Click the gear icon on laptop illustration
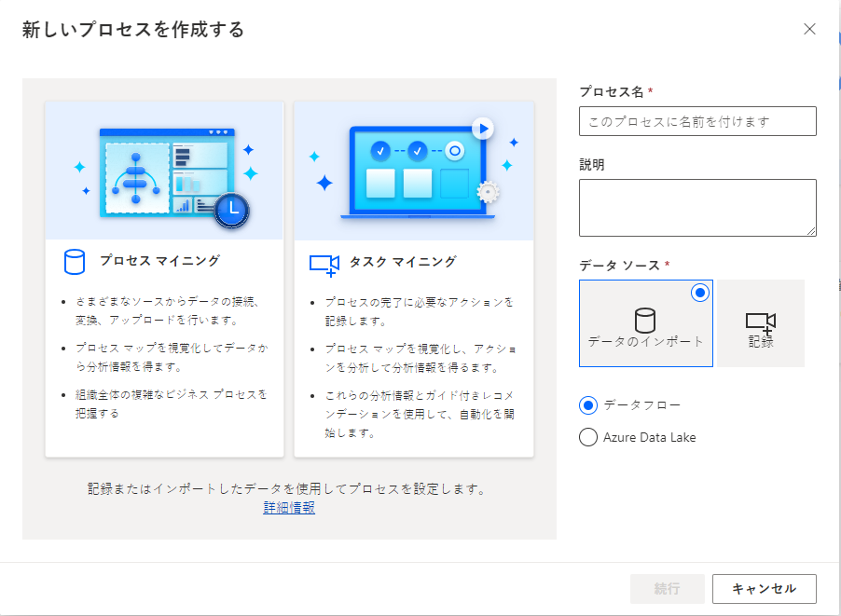841x616 pixels. 488,192
